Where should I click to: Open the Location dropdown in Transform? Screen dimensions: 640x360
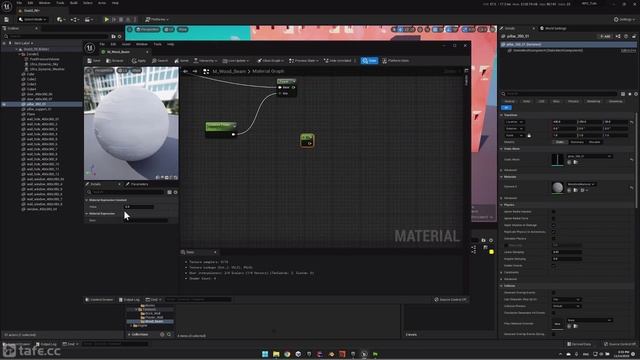(514, 122)
